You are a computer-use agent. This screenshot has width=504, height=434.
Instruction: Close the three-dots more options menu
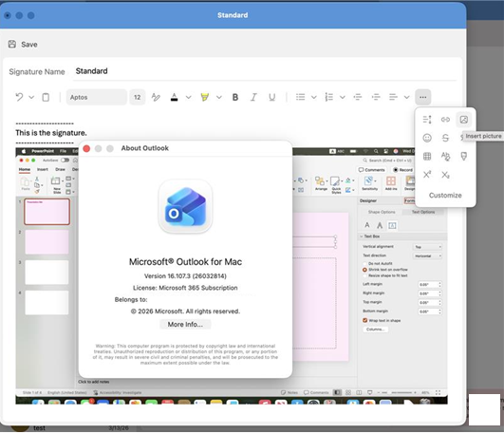point(422,97)
